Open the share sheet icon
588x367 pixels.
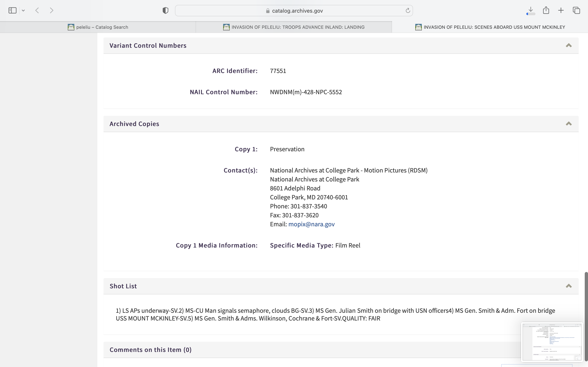546,10
